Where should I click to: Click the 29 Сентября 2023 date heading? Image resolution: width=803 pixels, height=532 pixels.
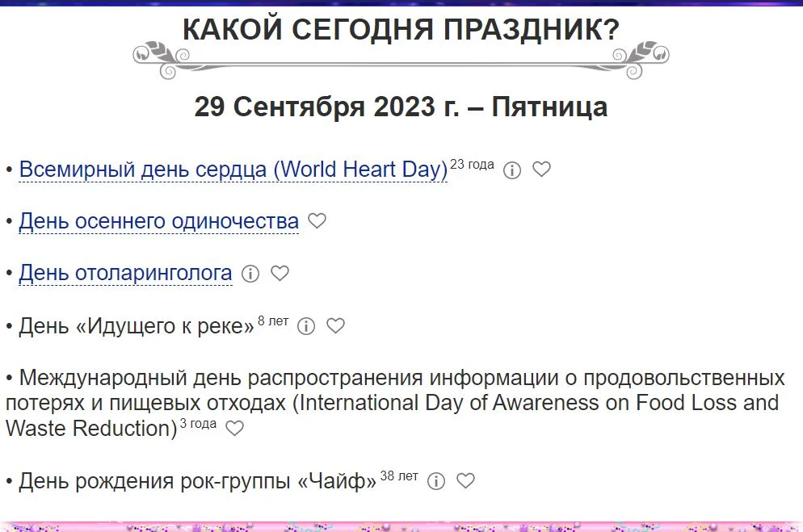401,106
